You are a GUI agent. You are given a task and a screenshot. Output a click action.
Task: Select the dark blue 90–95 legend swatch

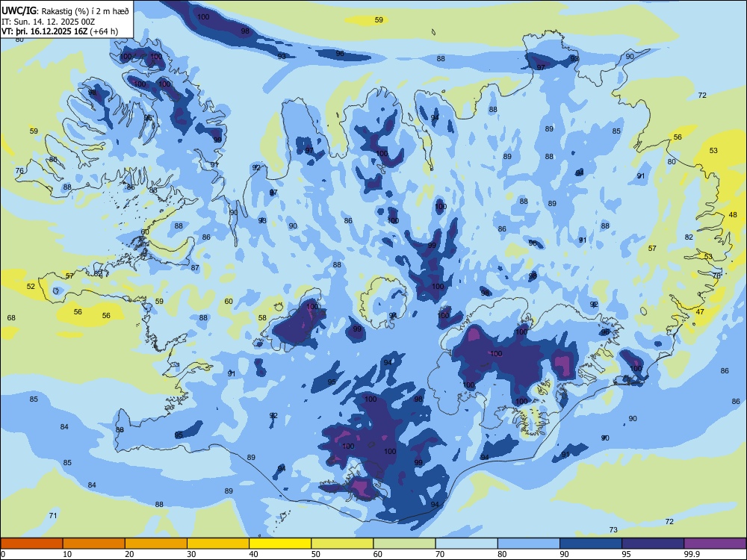point(591,544)
